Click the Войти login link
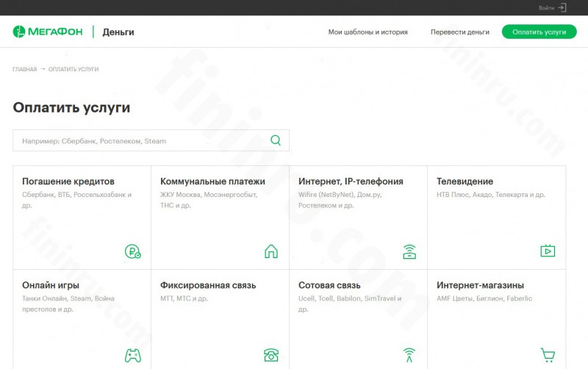Screen dimensions: 588x369 546,8
